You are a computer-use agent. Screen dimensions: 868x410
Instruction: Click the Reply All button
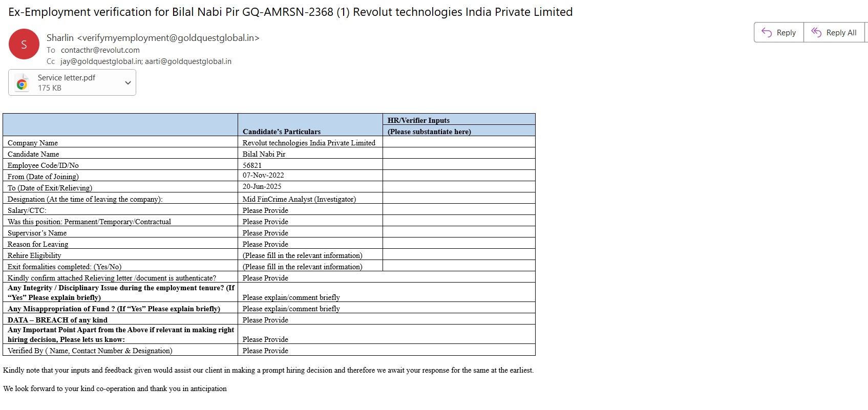834,32
